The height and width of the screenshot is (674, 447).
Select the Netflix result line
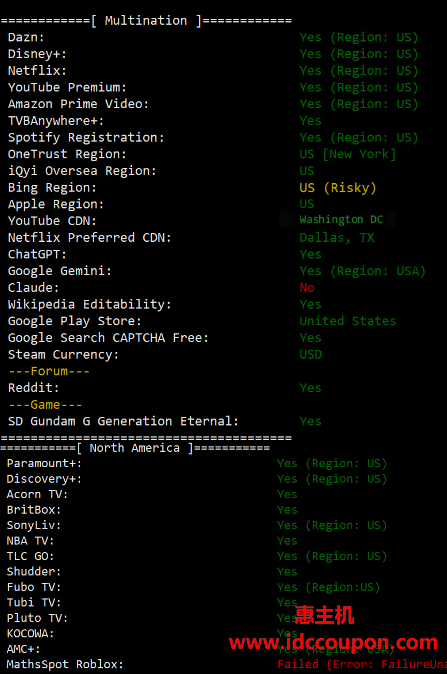point(213,70)
